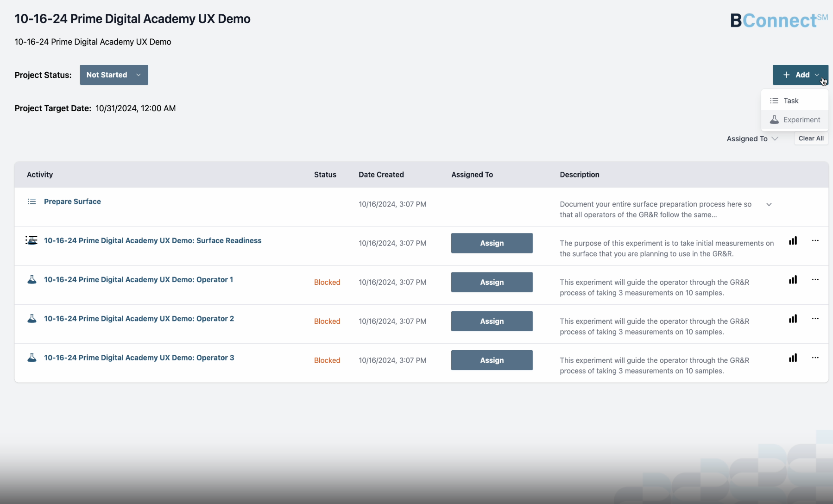Expand the Prepare Surface description chevron
This screenshot has height=504, width=833.
pyautogui.click(x=769, y=204)
